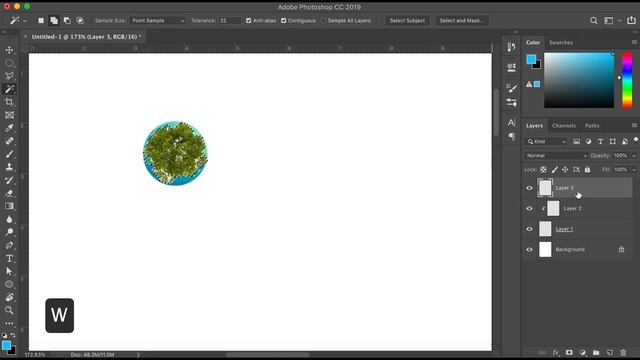Open the Opacity slider arrow
This screenshot has height=360, width=640.
[634, 156]
